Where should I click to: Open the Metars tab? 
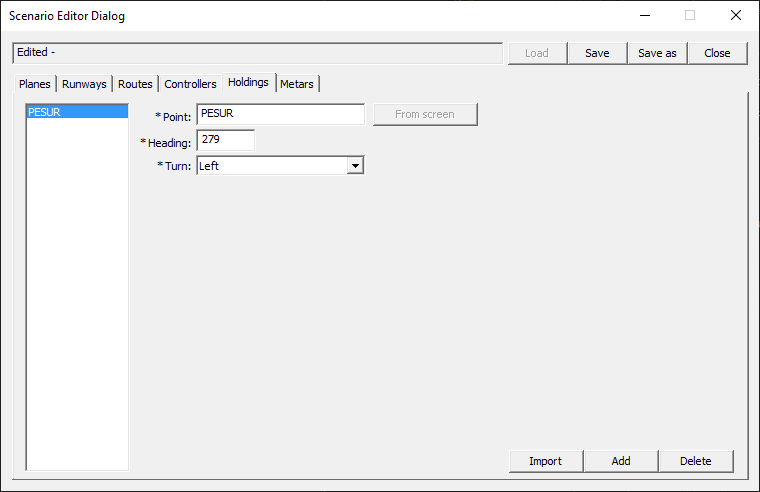click(x=297, y=84)
